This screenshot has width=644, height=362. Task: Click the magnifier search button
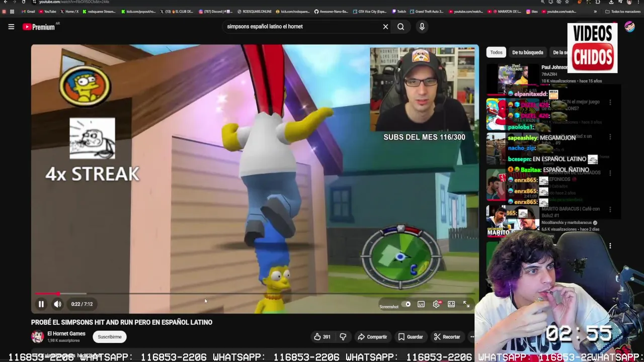coord(400,27)
